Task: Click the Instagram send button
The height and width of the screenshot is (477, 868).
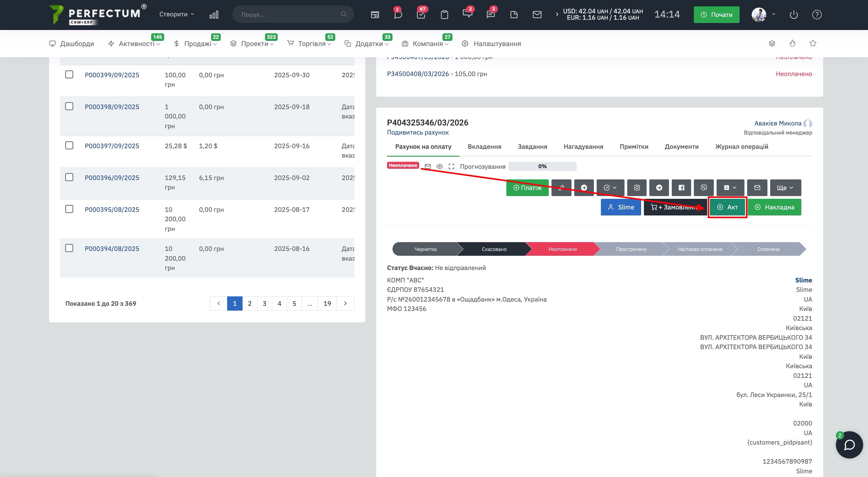Action: (637, 188)
